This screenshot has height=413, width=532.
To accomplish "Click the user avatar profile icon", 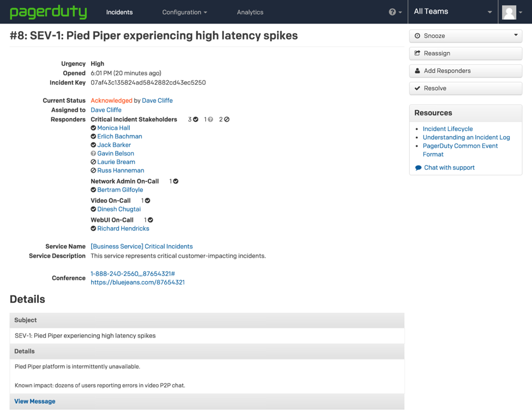I will pyautogui.click(x=509, y=12).
